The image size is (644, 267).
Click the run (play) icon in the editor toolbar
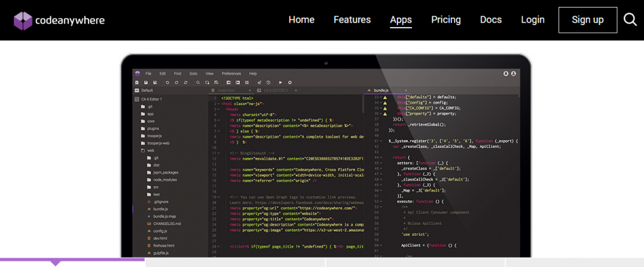tap(280, 82)
